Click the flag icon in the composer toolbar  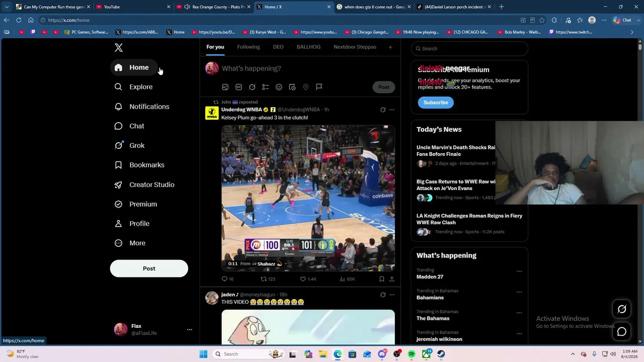point(319,87)
